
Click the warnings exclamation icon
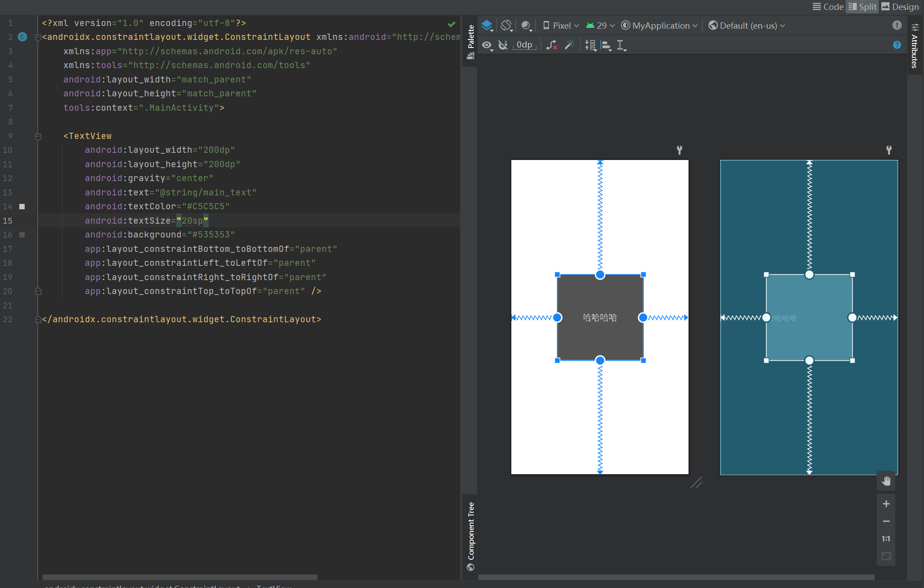[x=897, y=26]
